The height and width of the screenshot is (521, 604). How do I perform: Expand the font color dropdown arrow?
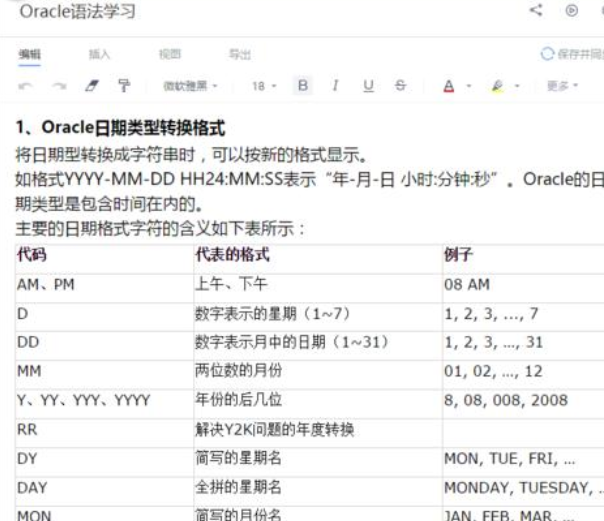[469, 85]
